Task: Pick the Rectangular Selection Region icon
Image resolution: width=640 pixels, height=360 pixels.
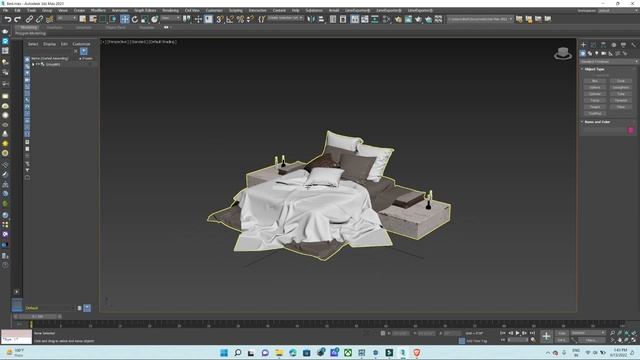Action: click(x=103, y=19)
